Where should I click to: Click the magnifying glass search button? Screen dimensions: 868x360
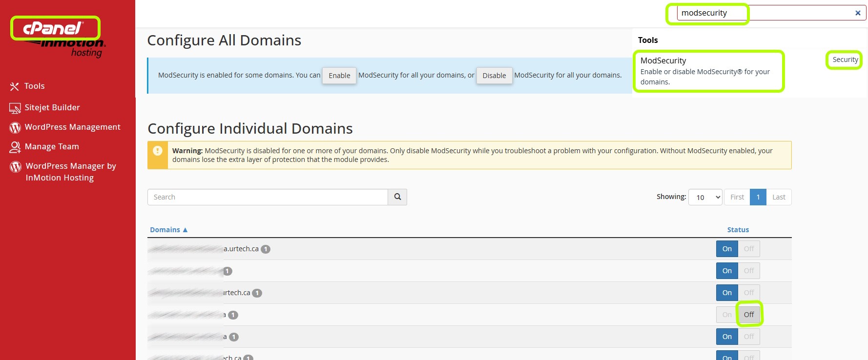click(x=397, y=197)
